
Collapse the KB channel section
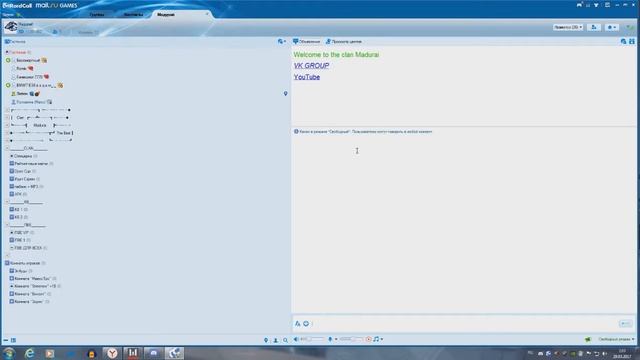point(7,202)
